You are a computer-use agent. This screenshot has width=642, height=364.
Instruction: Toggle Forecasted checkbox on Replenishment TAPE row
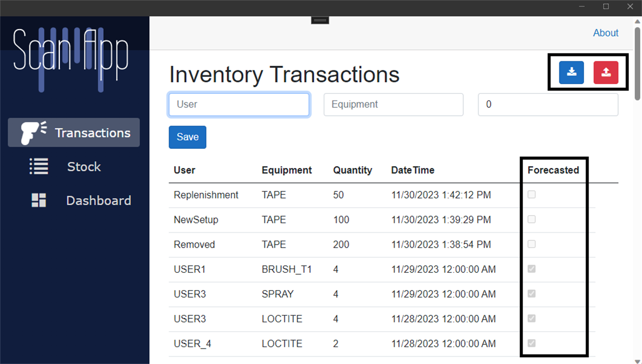tap(531, 195)
